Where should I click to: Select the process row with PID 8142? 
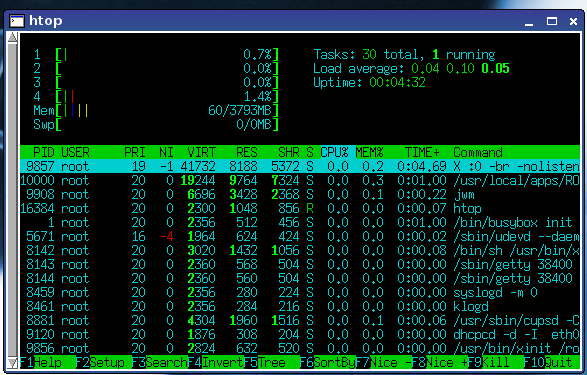pyautogui.click(x=300, y=250)
